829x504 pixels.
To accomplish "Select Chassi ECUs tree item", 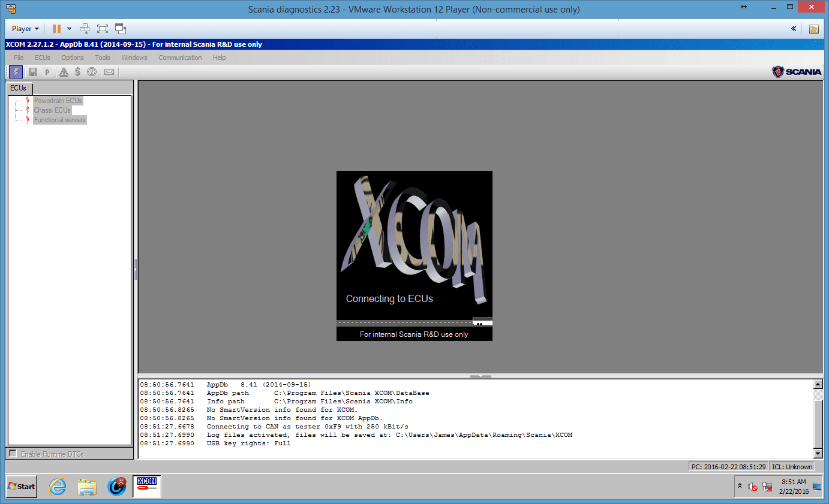I will coord(52,110).
